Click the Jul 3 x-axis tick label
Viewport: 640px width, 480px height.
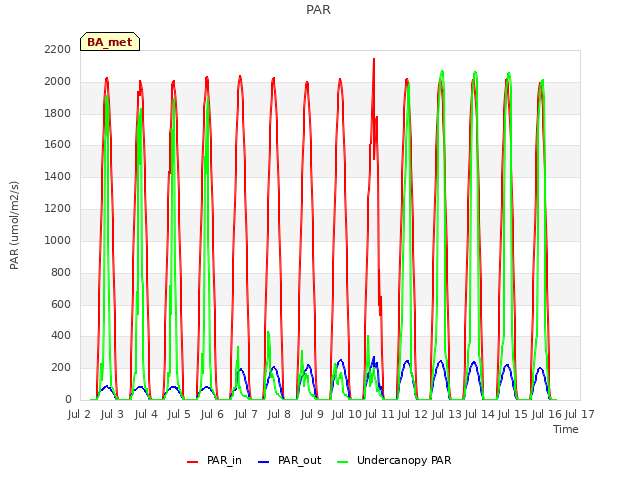tap(112, 414)
